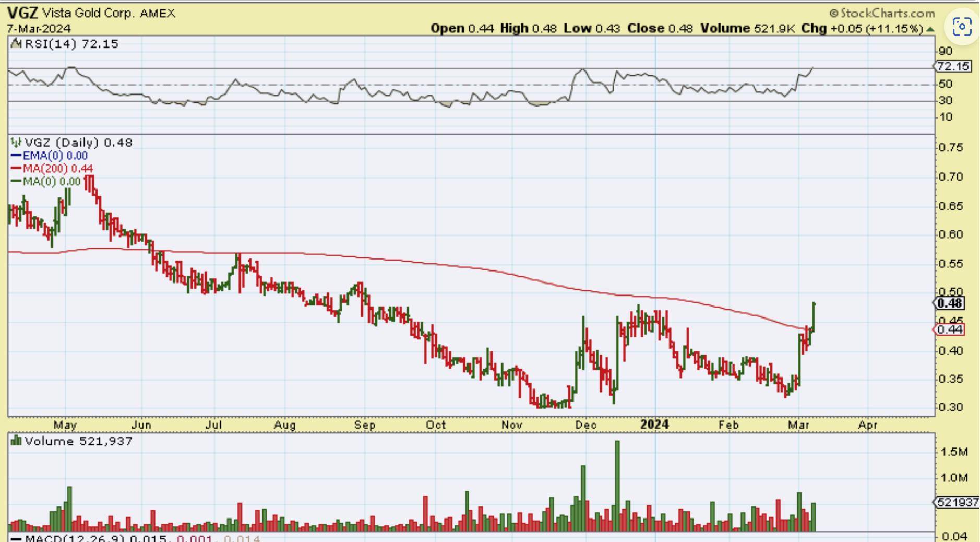Image resolution: width=980 pixels, height=542 pixels.
Task: Click the 1.5M volume axis label
Action: pos(954,452)
